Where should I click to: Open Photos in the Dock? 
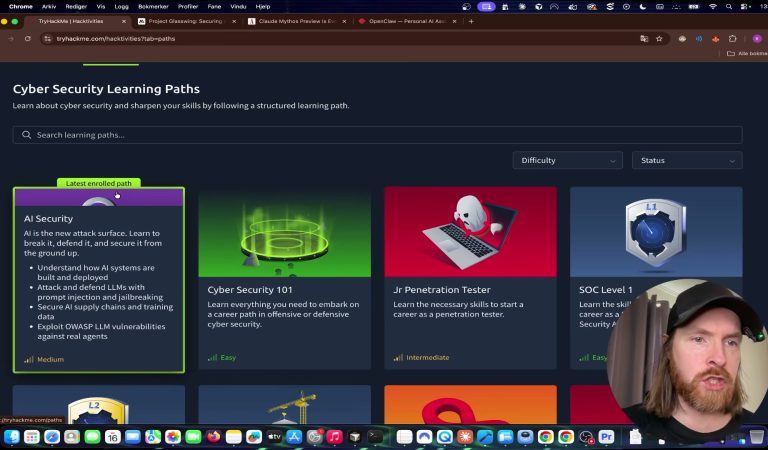click(172, 436)
